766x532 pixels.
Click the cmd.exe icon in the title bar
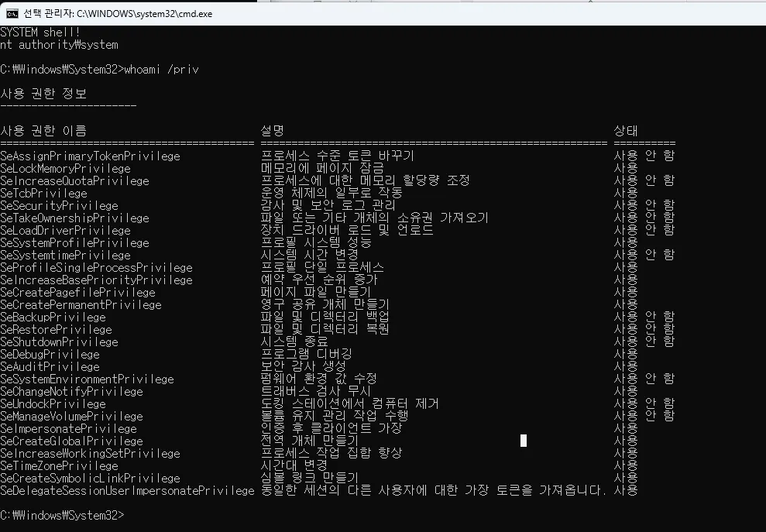click(12, 13)
